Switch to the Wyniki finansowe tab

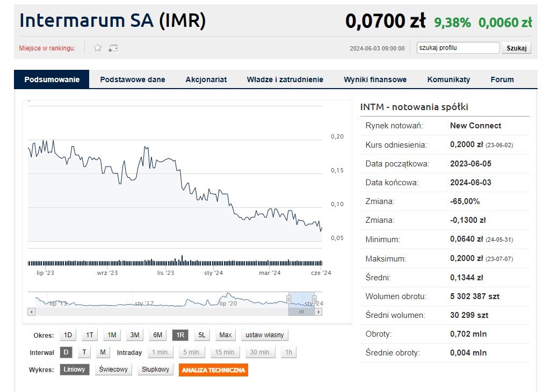pos(375,79)
